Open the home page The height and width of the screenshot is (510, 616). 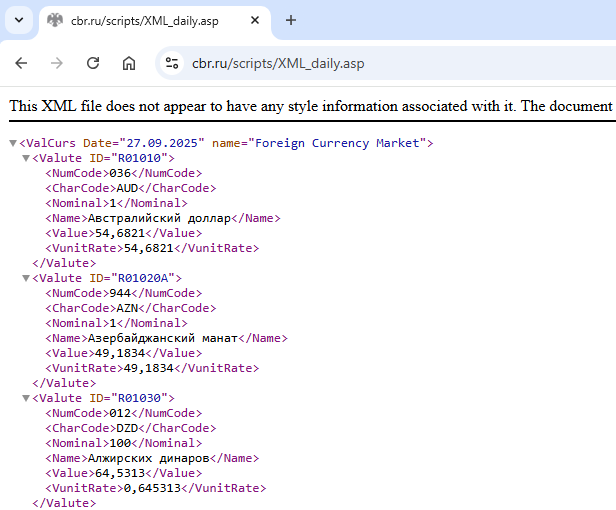pyautogui.click(x=129, y=63)
